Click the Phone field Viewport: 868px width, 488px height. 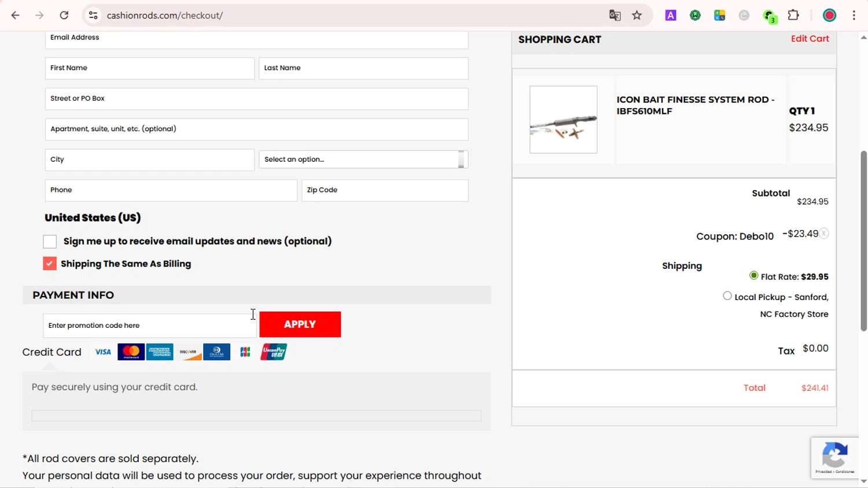[x=171, y=191]
